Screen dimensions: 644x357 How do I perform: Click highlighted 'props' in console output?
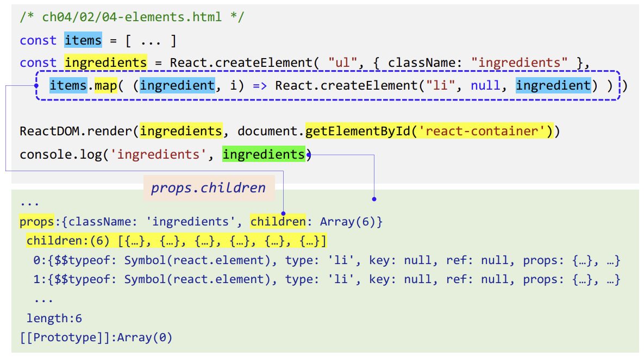(37, 222)
